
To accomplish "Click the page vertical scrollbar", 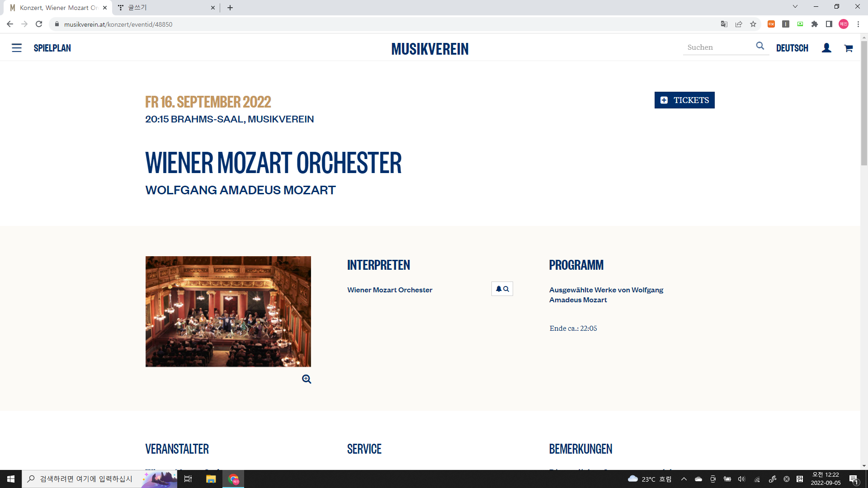I will [864, 104].
